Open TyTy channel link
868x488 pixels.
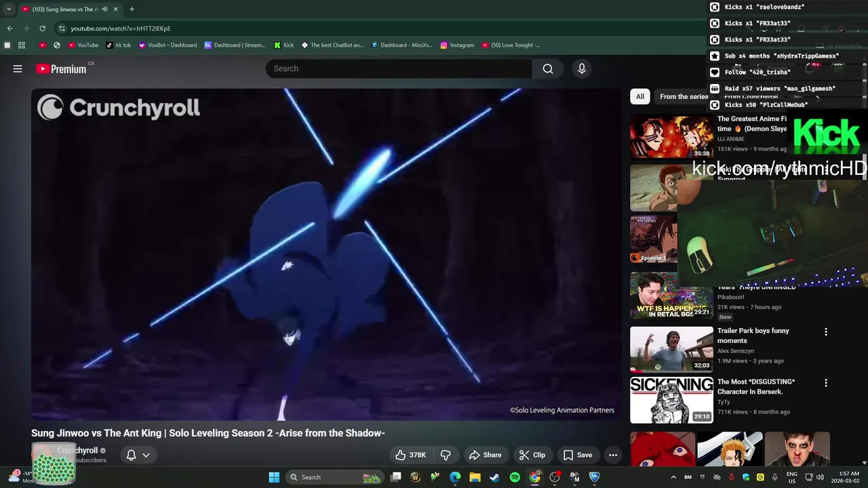point(724,402)
